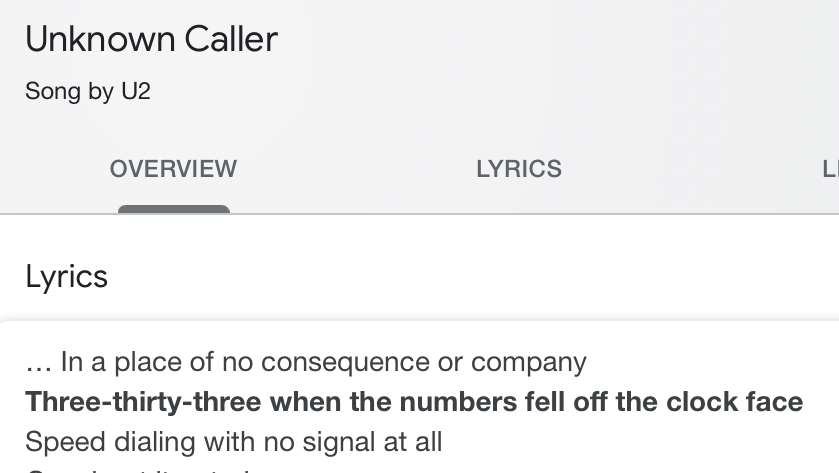Click the "Speed dialing with no signal" line
The width and height of the screenshot is (839, 473).
tap(233, 441)
